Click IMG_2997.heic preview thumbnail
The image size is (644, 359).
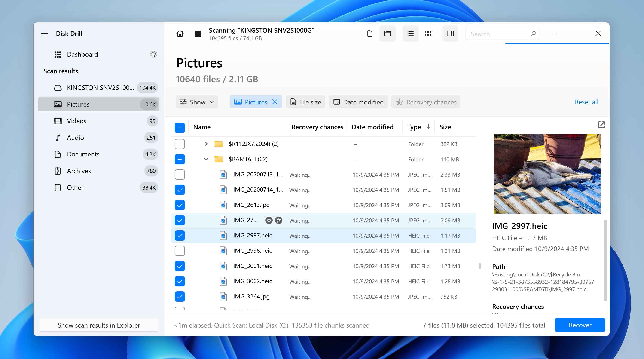546,174
